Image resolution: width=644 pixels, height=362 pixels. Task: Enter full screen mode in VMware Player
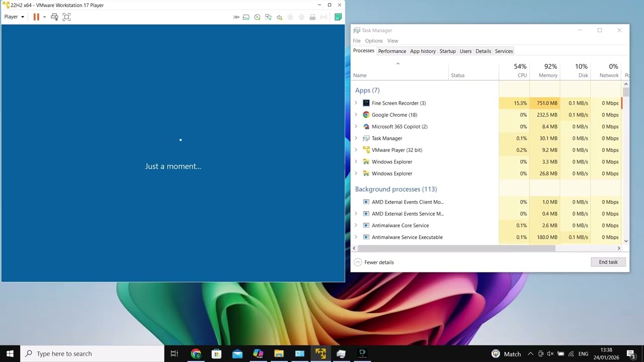66,17
